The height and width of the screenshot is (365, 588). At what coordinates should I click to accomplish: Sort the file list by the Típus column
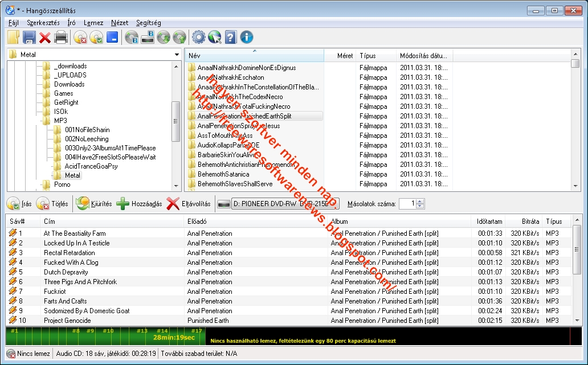(375, 55)
